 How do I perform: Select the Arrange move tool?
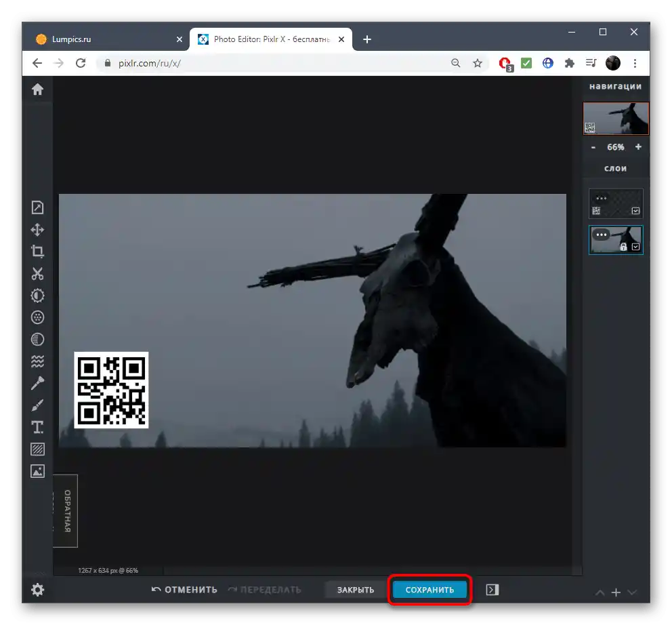37,230
